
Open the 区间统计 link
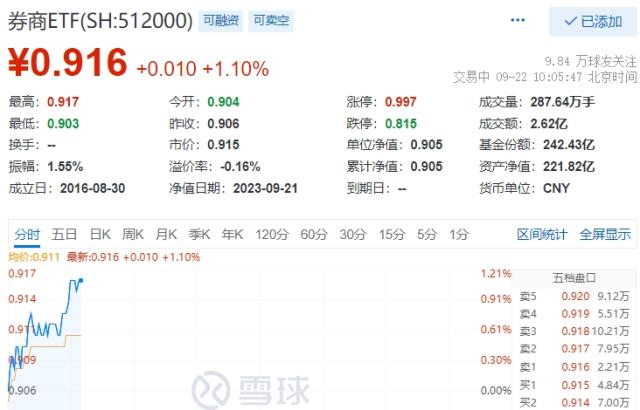(x=542, y=235)
